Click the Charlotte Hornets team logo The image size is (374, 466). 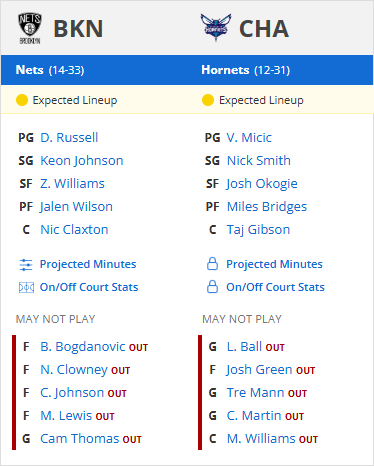(x=216, y=28)
